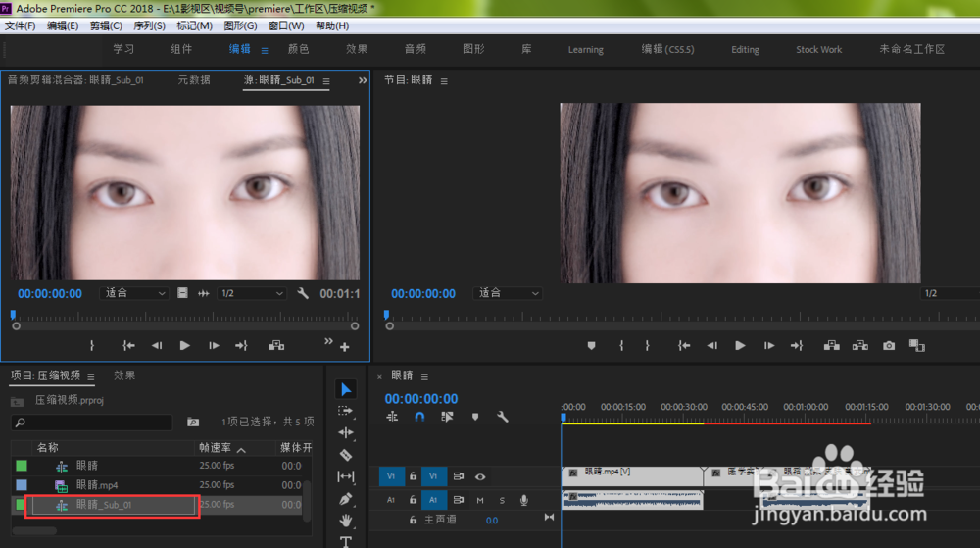Go to In point in program monitor

(684, 345)
